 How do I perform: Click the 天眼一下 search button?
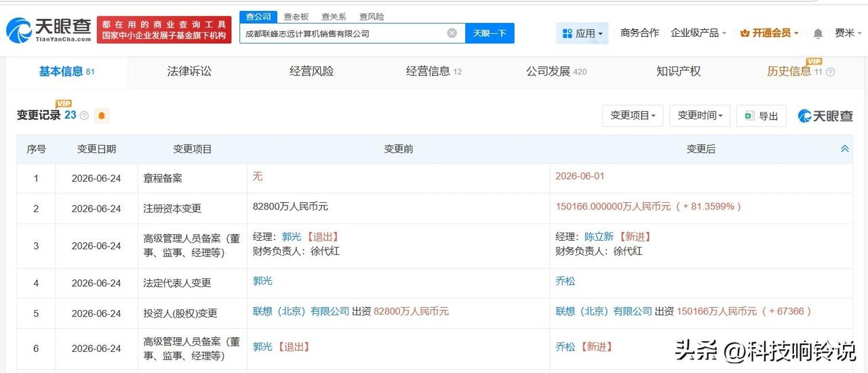coord(490,33)
